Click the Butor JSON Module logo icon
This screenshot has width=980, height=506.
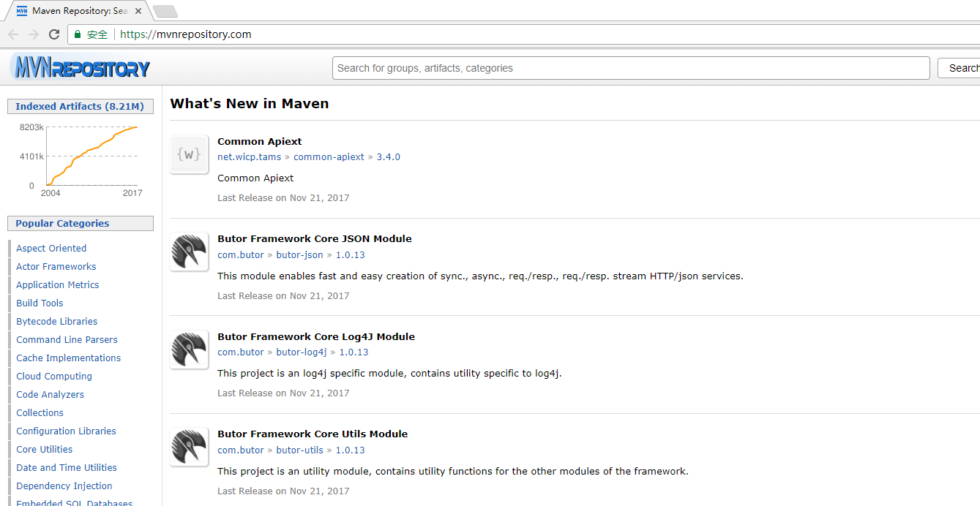(x=189, y=252)
